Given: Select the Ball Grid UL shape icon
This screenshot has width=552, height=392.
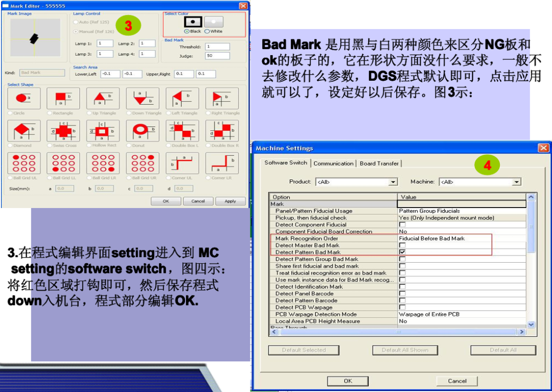Looking at the screenshot, I should [24, 163].
